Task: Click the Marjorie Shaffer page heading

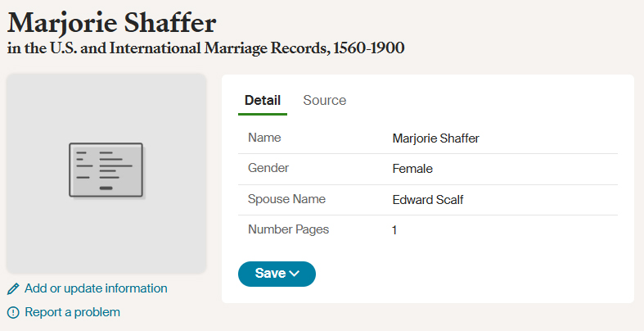Action: [112, 23]
